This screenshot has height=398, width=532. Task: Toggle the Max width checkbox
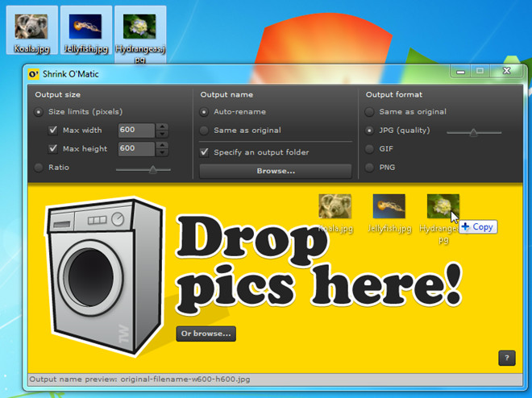(x=53, y=131)
